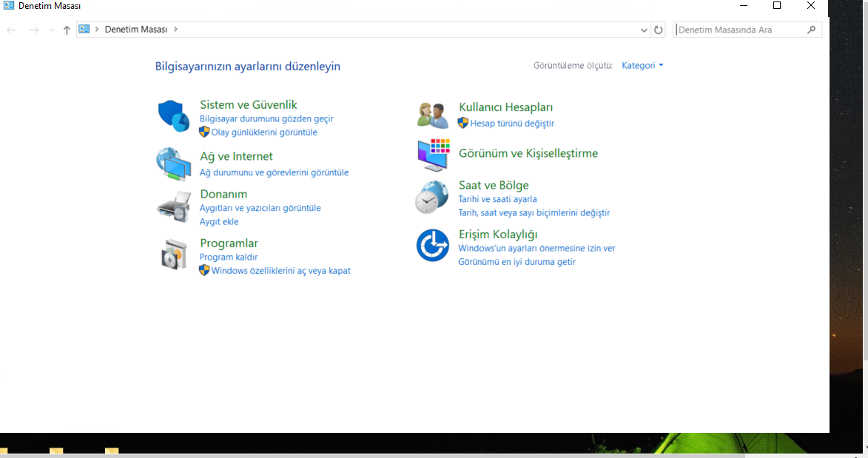The width and height of the screenshot is (868, 458).
Task: Open the Saat ve Bölge clock icon
Action: coord(432,197)
